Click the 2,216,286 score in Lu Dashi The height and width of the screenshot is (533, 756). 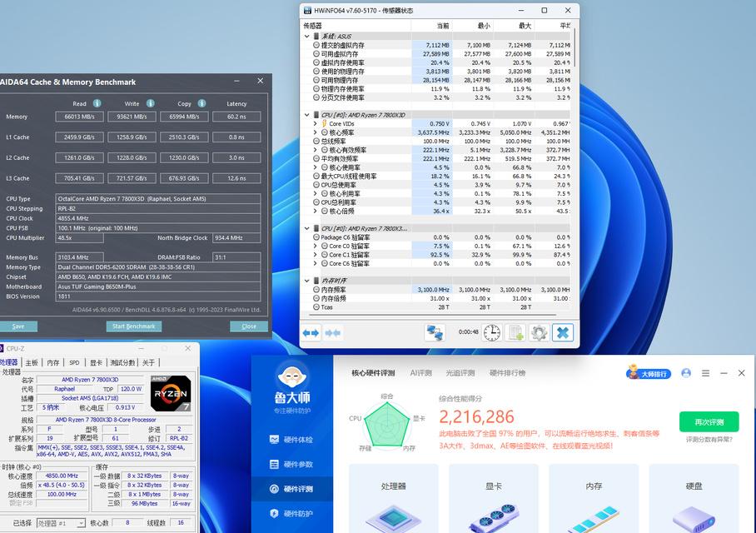(x=476, y=416)
